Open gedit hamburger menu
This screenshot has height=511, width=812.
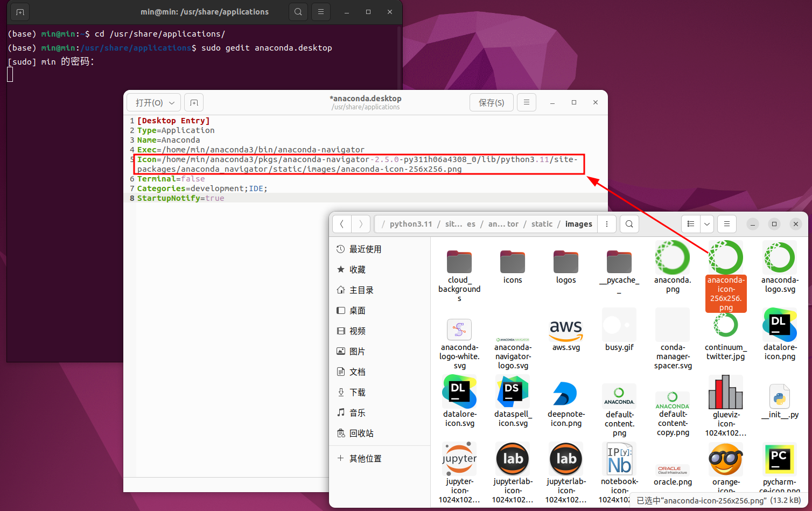pyautogui.click(x=527, y=102)
